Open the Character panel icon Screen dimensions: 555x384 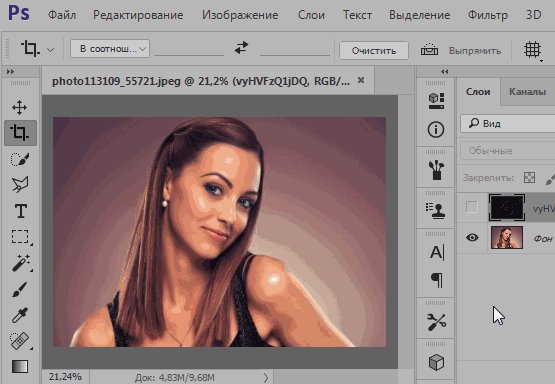point(436,253)
